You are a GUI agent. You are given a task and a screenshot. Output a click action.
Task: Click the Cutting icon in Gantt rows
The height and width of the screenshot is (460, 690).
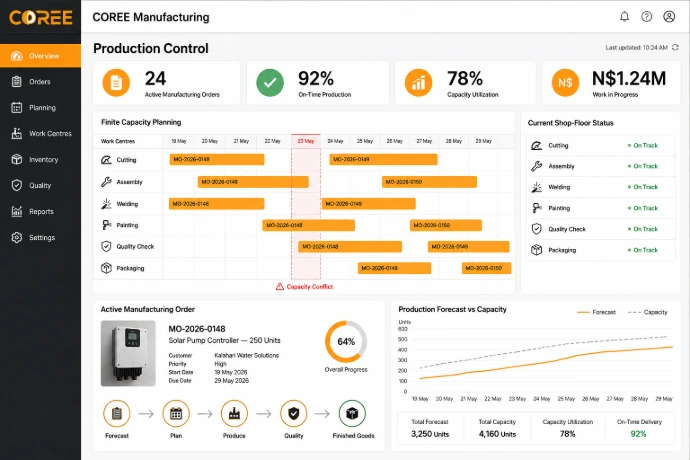click(x=106, y=160)
